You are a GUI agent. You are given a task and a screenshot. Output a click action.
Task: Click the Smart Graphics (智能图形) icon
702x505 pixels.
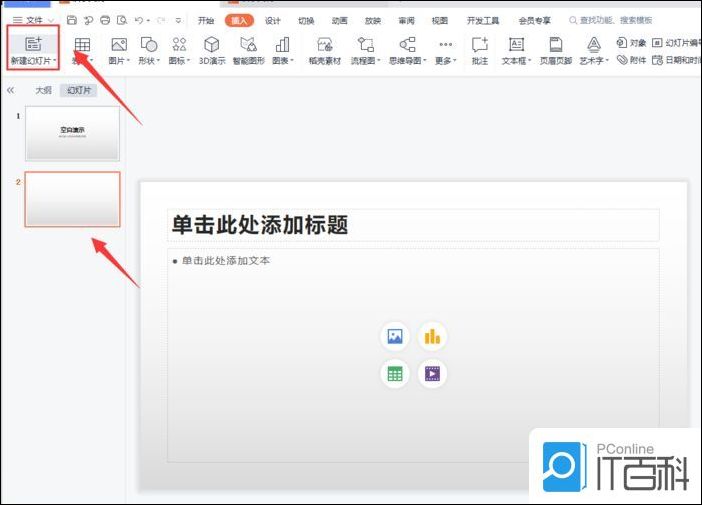click(248, 44)
